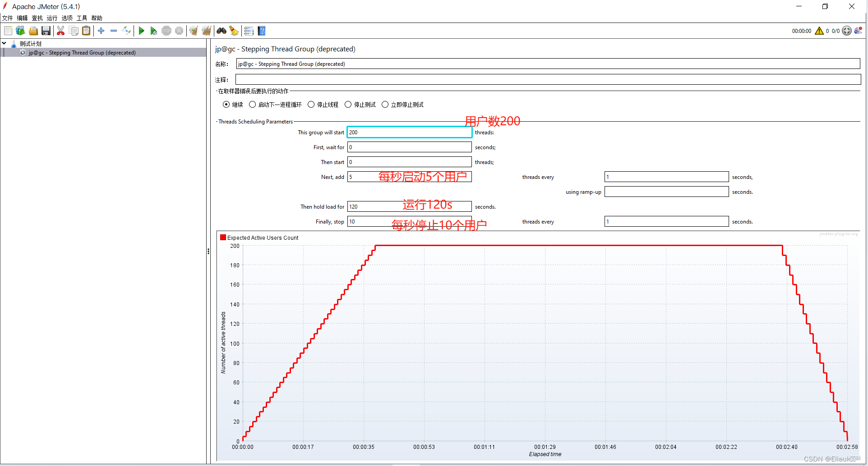Paste from clipboard icon
The width and height of the screenshot is (868, 466).
pyautogui.click(x=86, y=31)
